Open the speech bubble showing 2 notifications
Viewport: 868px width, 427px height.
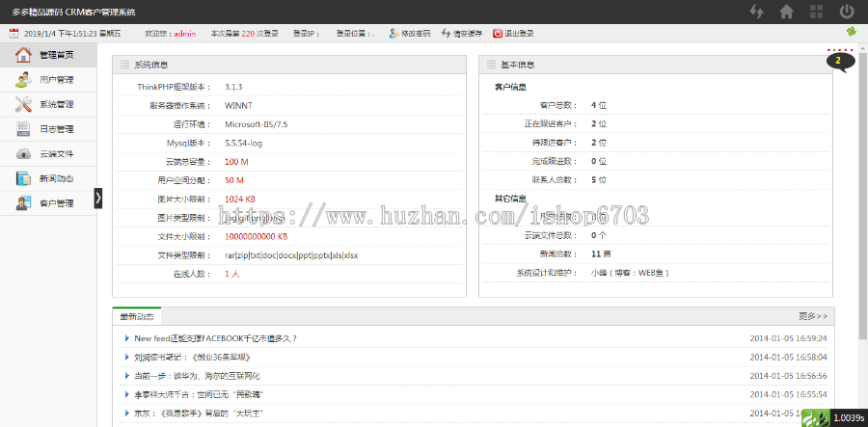coord(840,61)
